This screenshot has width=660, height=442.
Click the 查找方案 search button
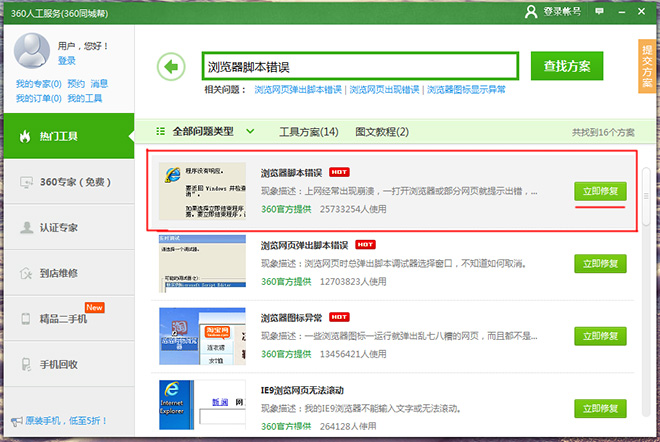tap(567, 66)
